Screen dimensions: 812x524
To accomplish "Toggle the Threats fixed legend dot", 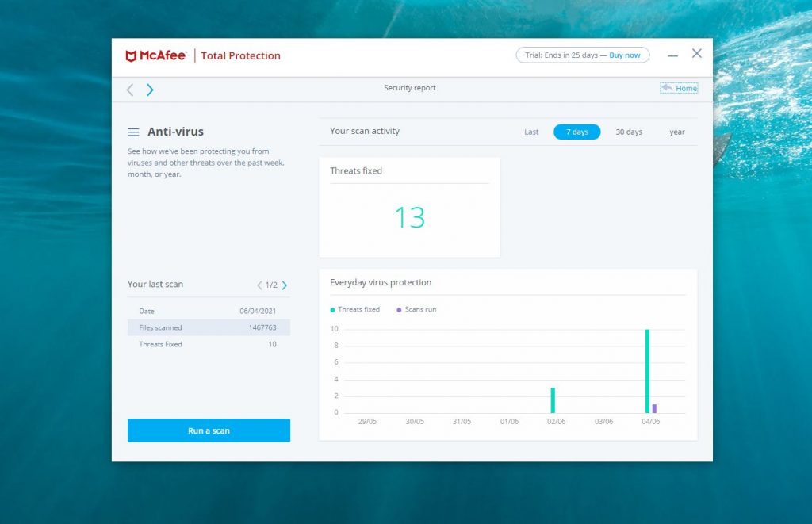I will [x=332, y=310].
